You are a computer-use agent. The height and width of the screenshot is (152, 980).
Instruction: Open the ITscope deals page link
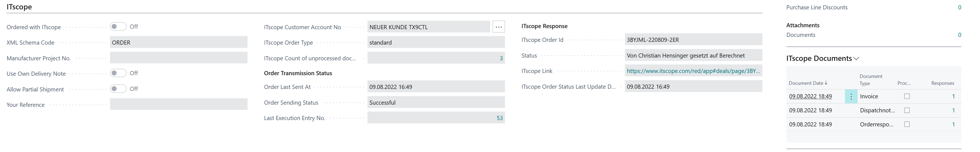(x=693, y=71)
